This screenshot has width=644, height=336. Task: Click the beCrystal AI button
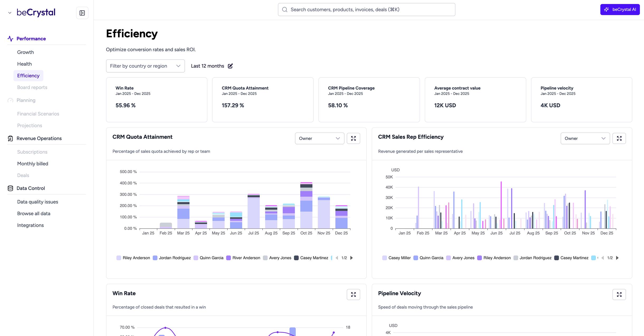point(620,9)
